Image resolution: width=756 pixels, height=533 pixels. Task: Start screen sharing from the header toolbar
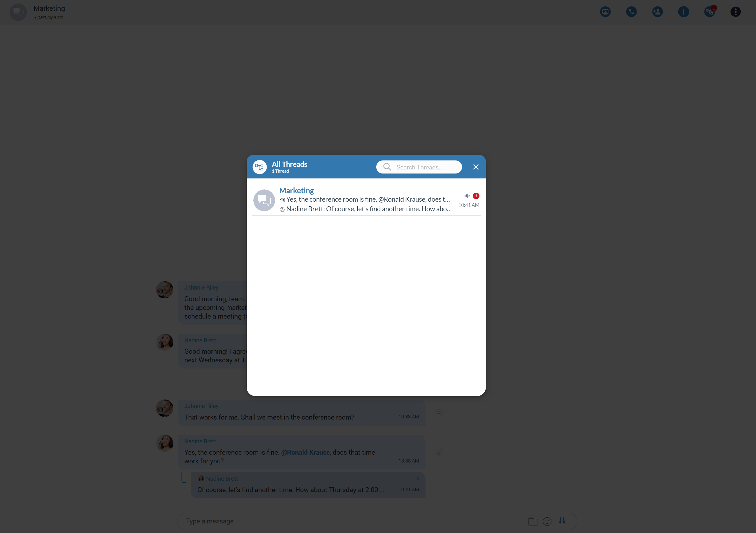pyautogui.click(x=605, y=12)
